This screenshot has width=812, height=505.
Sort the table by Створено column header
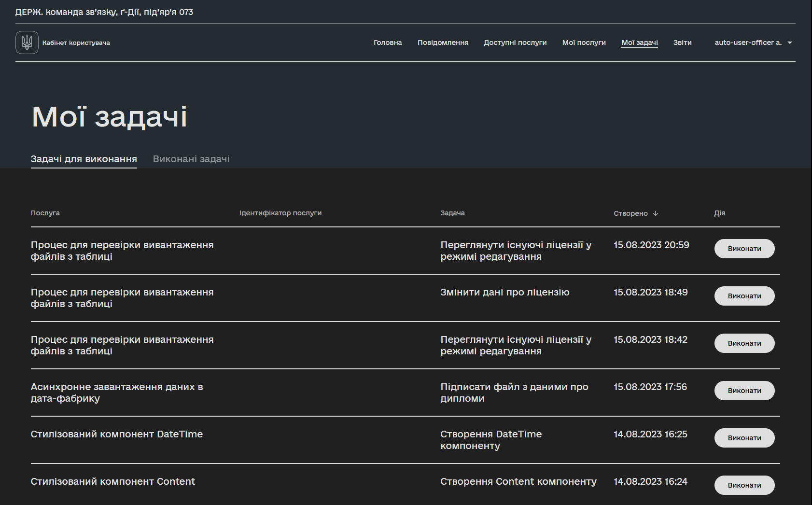pyautogui.click(x=630, y=213)
